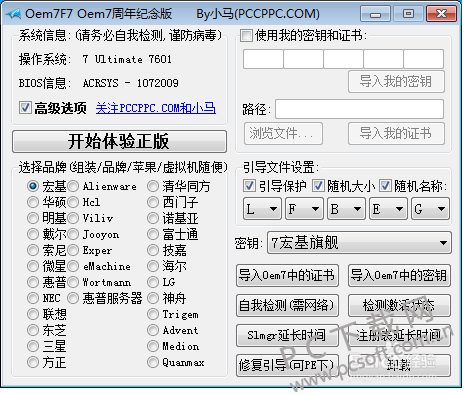
Task: Close the Oem7F7 window
Action: [441, 14]
